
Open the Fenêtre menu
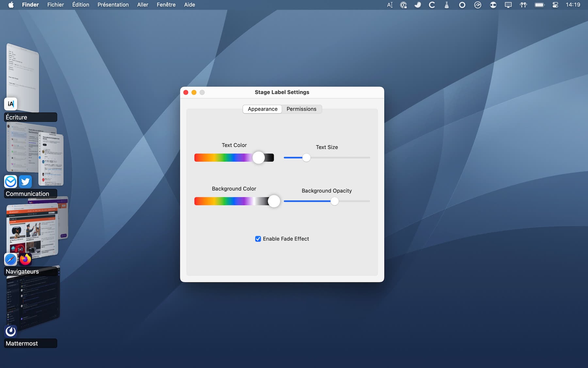(x=166, y=5)
